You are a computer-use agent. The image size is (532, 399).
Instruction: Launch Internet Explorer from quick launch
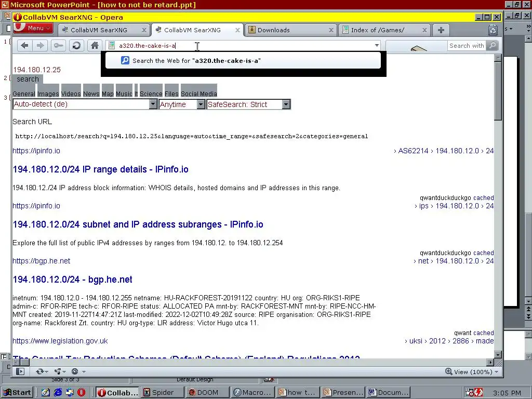pos(58,393)
